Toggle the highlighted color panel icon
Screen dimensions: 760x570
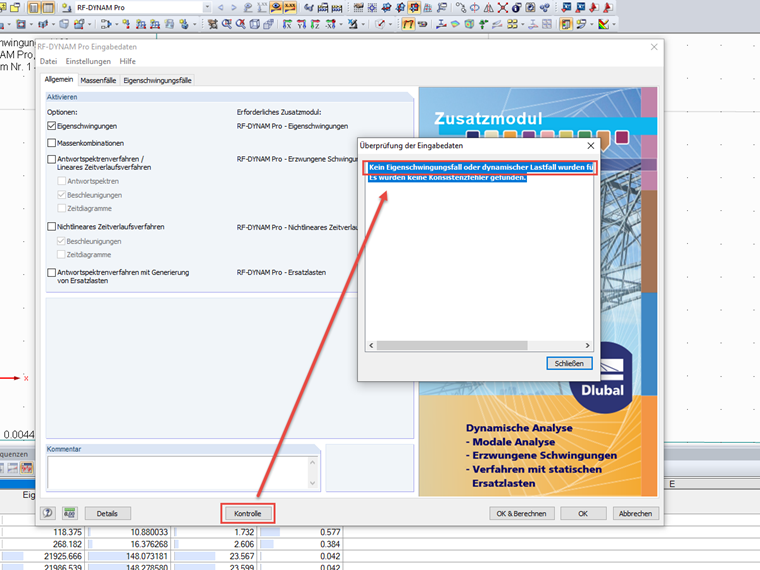[x=566, y=24]
